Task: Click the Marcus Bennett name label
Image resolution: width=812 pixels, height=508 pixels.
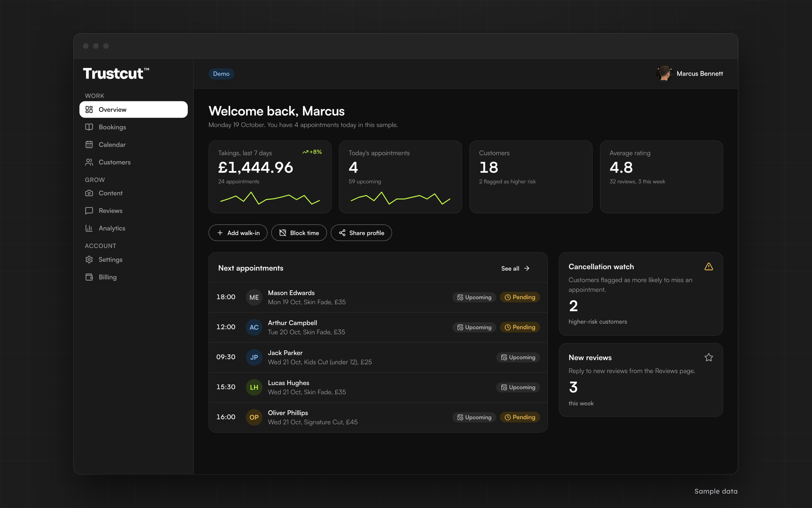Action: click(x=700, y=74)
